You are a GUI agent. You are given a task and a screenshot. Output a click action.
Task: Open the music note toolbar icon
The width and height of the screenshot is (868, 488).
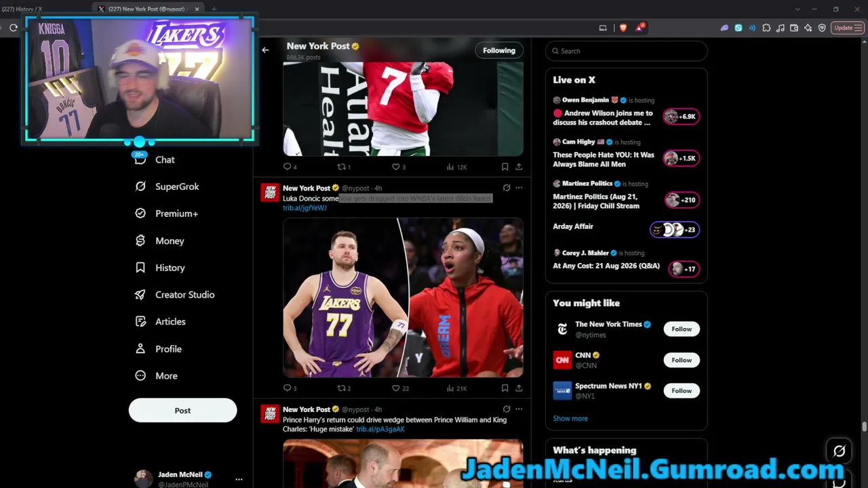point(780,28)
